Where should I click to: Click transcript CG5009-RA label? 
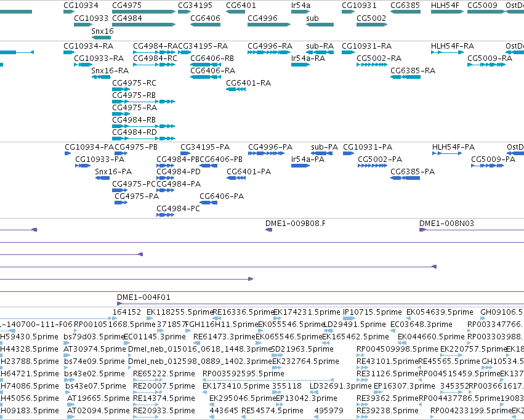coord(490,59)
